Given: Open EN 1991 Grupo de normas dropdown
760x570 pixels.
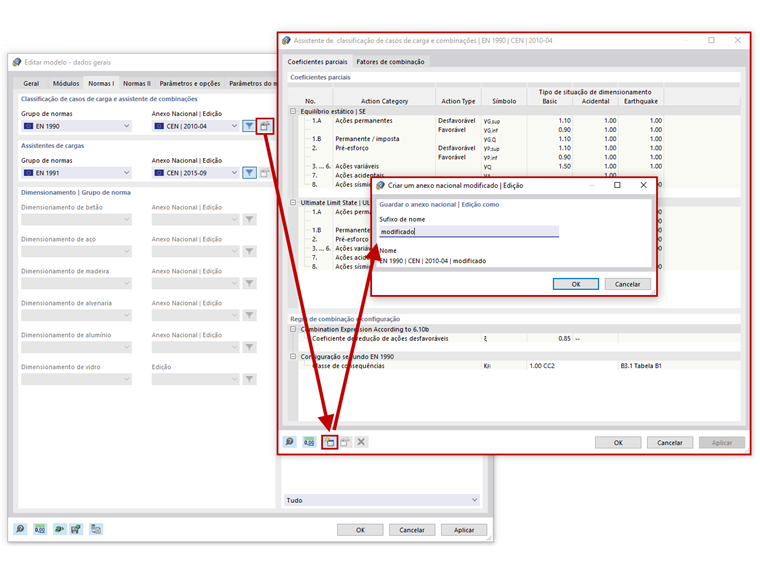Looking at the screenshot, I should 77,173.
